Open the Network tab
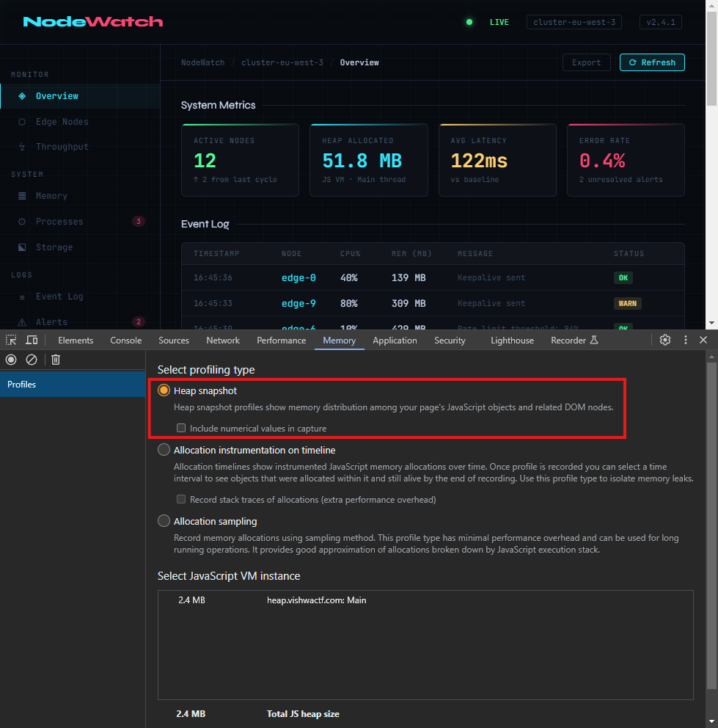 223,341
